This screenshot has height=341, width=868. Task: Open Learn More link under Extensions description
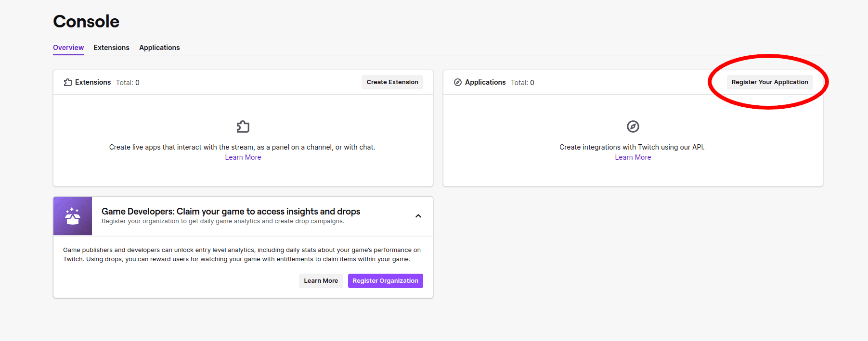(x=243, y=157)
